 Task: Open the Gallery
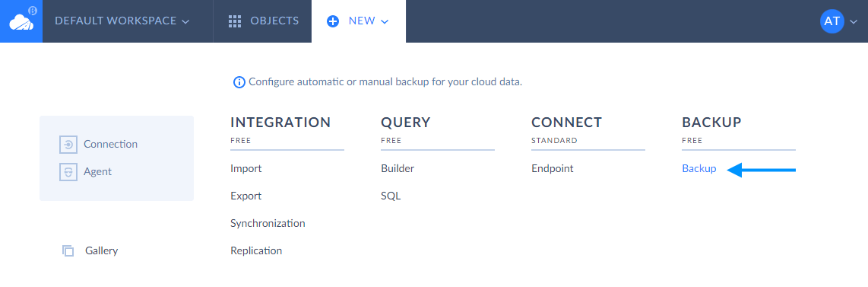tap(101, 251)
